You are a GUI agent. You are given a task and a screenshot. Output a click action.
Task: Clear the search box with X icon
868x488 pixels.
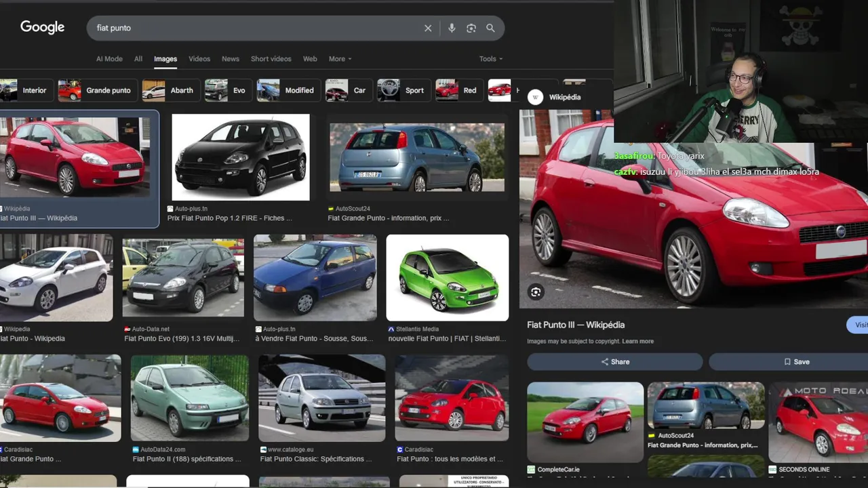click(428, 28)
